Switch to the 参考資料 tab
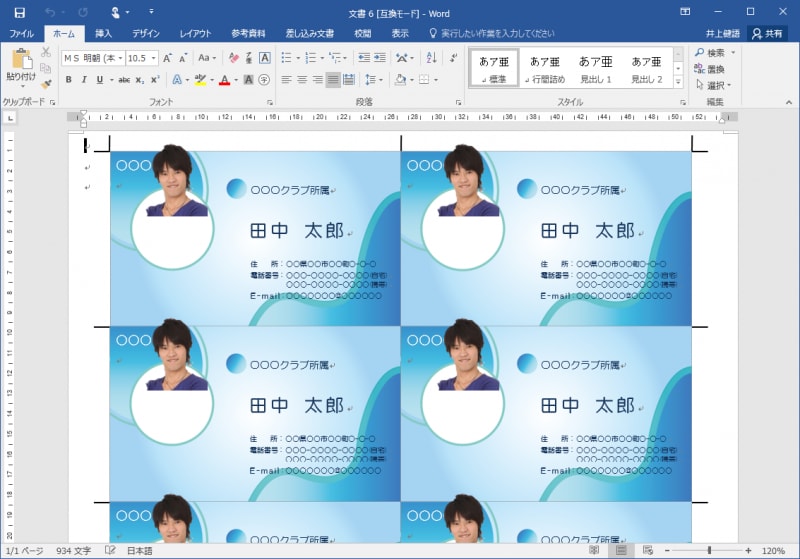Screen dimensions: 800x559 [x=248, y=34]
